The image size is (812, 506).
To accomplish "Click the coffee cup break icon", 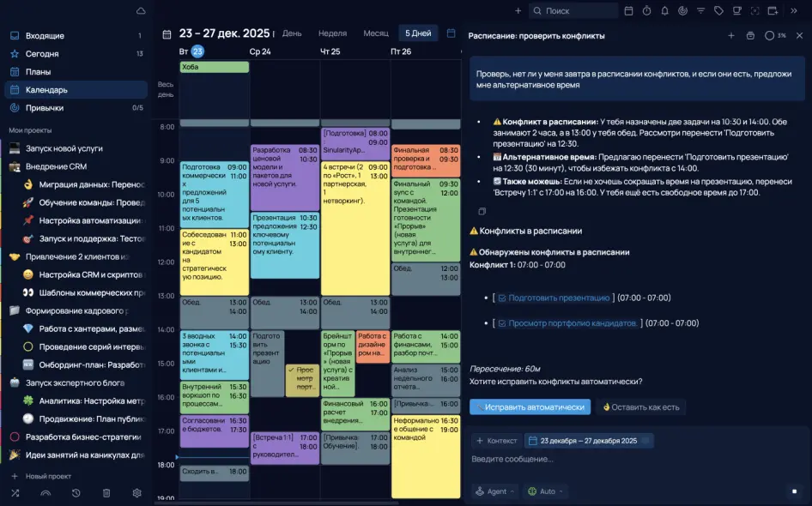I will tap(736, 11).
